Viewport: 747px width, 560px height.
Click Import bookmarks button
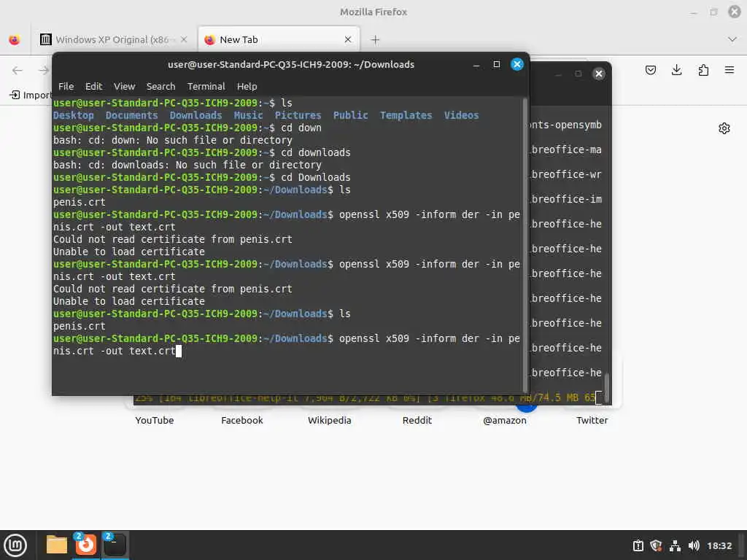coord(30,95)
